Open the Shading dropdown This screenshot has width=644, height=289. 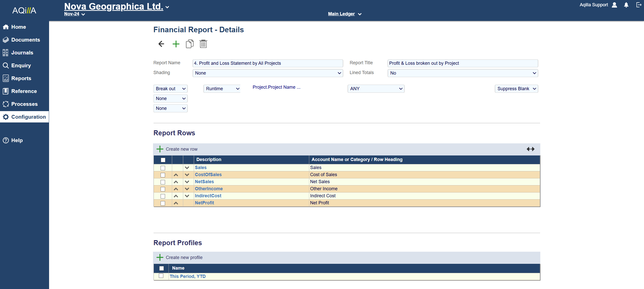point(268,73)
